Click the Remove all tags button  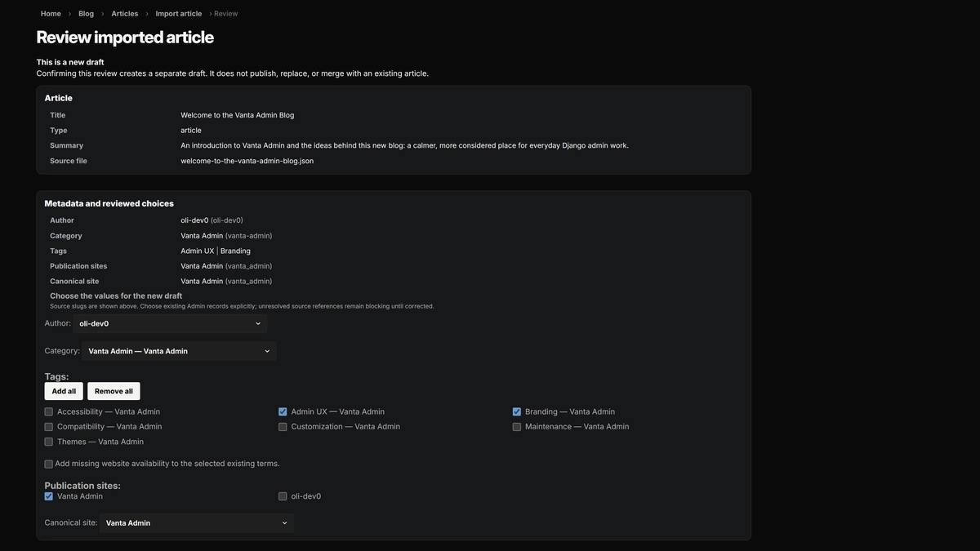(x=114, y=391)
